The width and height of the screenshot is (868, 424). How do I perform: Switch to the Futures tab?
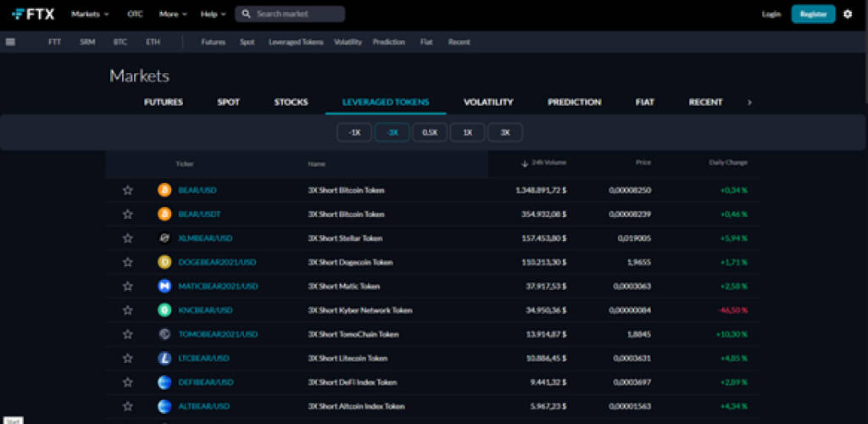(x=164, y=103)
